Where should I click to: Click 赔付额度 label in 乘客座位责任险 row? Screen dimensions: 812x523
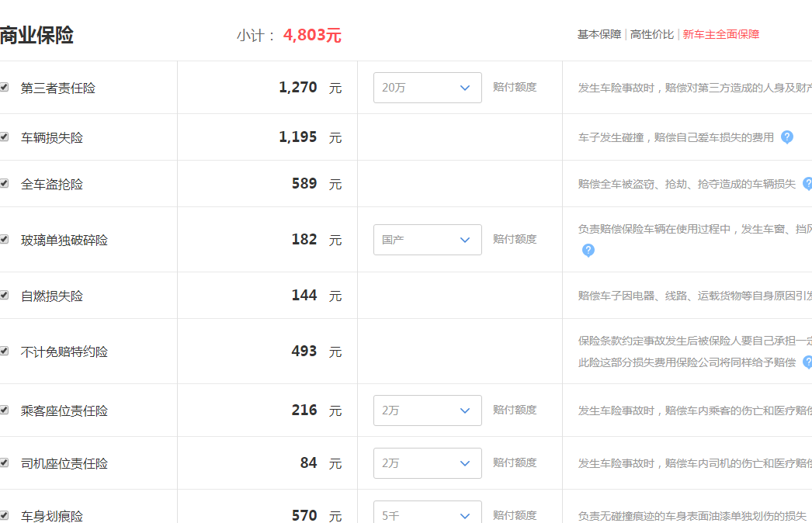point(515,410)
